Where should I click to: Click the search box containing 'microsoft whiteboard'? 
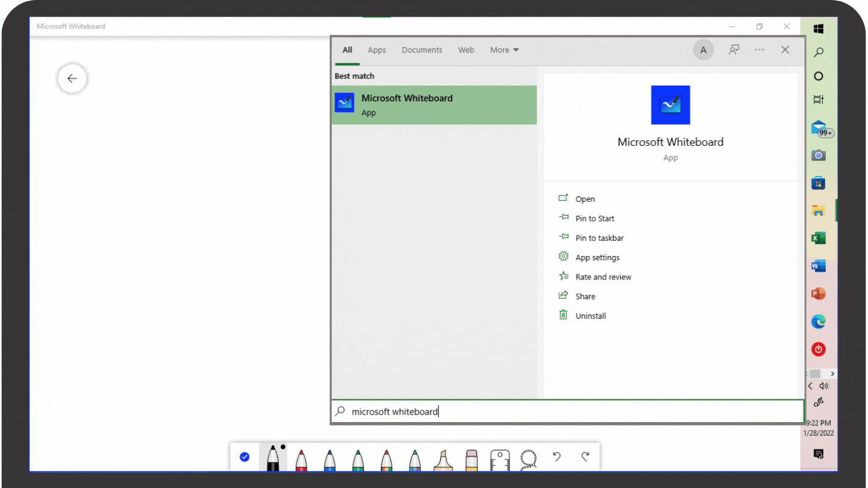point(568,411)
